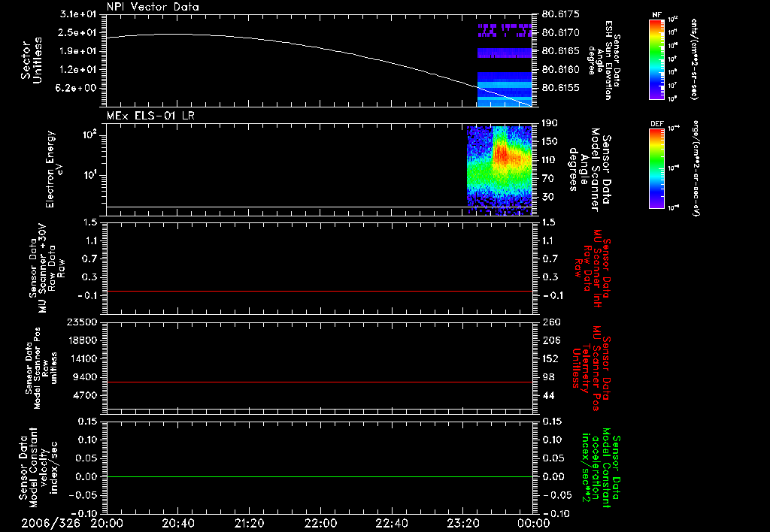Click the 80.6160 elevation tick value
This screenshot has height=532, width=770.
click(561, 70)
